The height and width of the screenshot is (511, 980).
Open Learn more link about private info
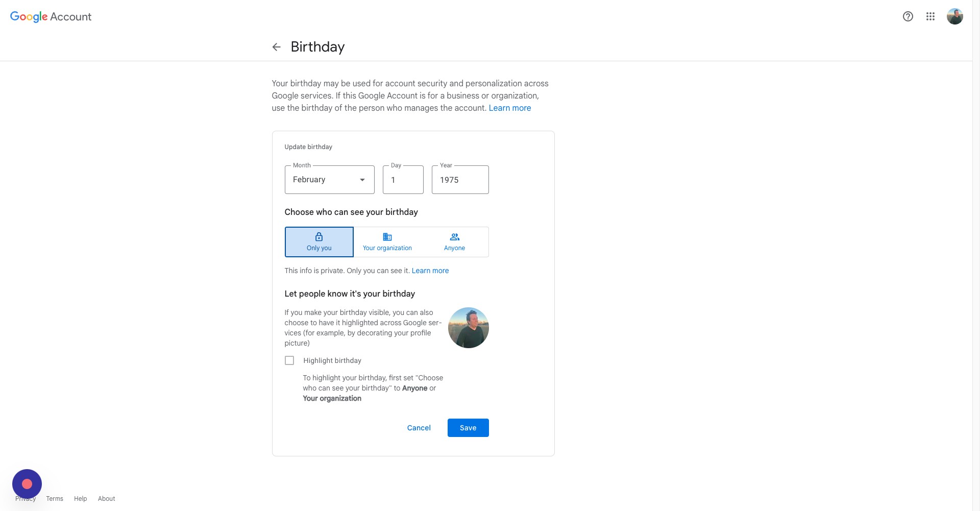click(x=430, y=271)
